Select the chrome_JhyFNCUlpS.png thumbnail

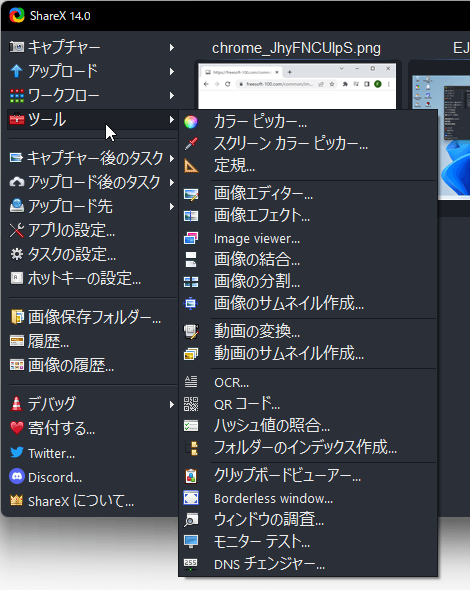[297, 86]
